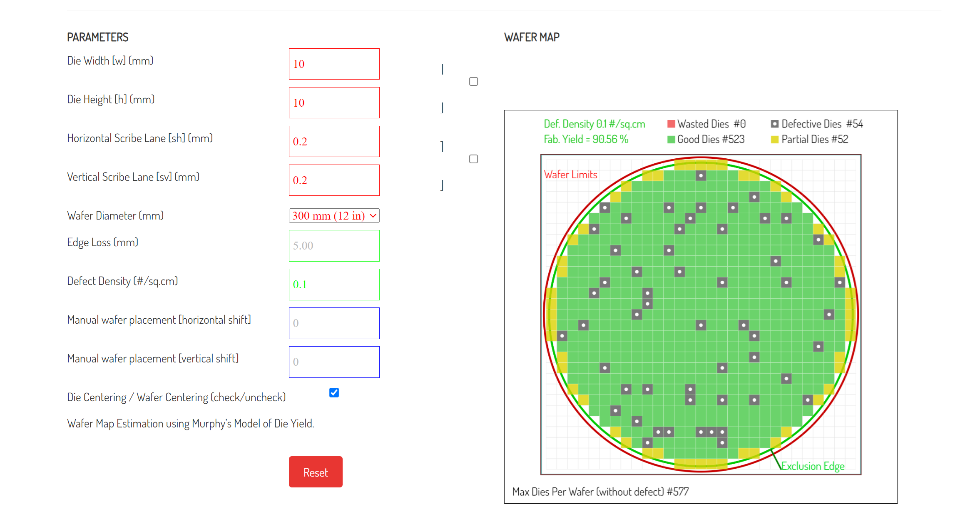Click the Die Width input field
980x507 pixels.
click(x=334, y=64)
